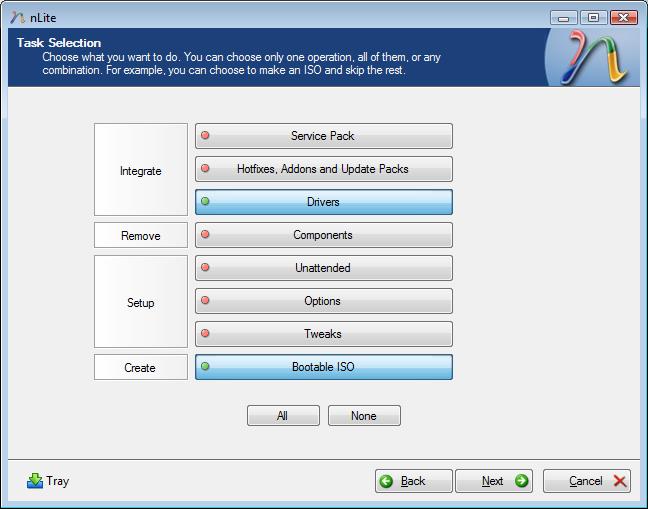Click the nLite logo in banner
This screenshot has height=509, width=648.
[x=593, y=57]
